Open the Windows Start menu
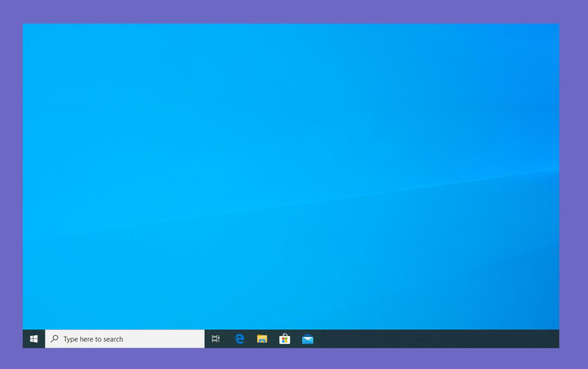Screen dimensions: 588x369 (x=34, y=339)
